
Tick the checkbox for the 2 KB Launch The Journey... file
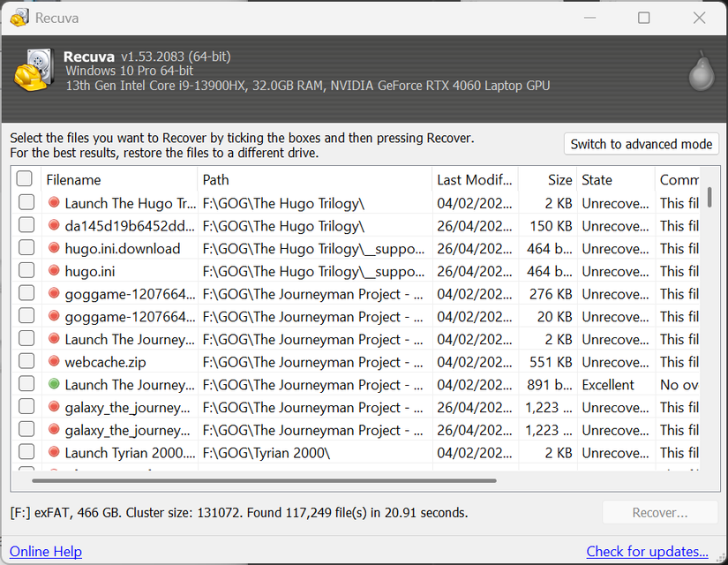coord(26,338)
